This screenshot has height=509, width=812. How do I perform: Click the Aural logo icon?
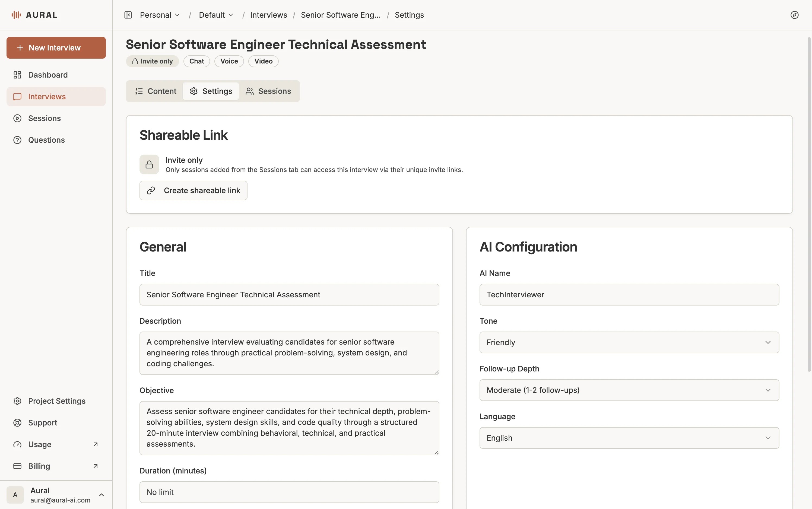pyautogui.click(x=16, y=15)
